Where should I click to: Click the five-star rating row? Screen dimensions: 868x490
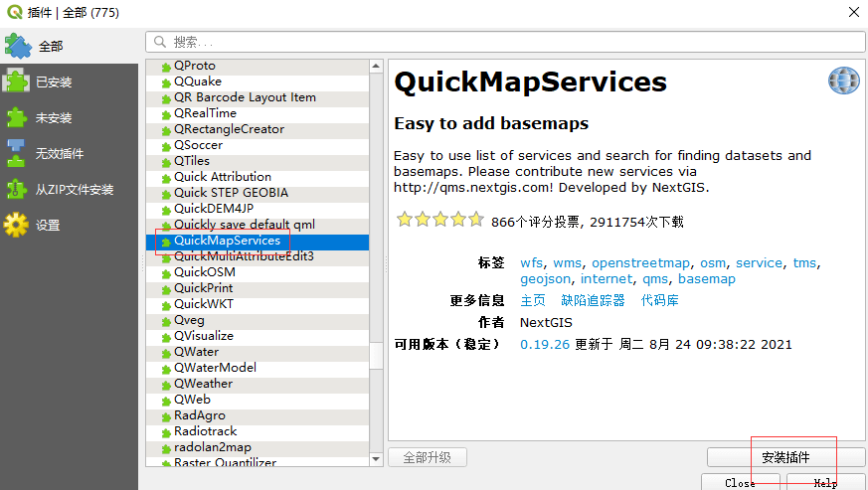pyautogui.click(x=440, y=220)
